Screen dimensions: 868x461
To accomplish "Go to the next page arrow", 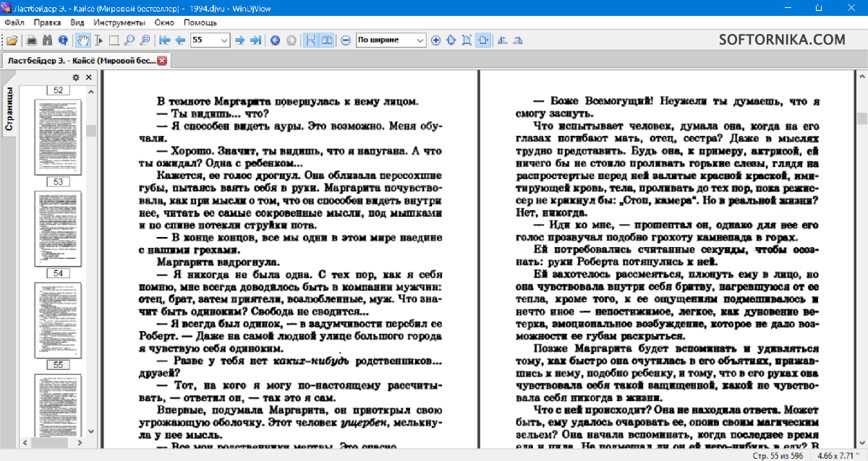I will click(x=240, y=40).
